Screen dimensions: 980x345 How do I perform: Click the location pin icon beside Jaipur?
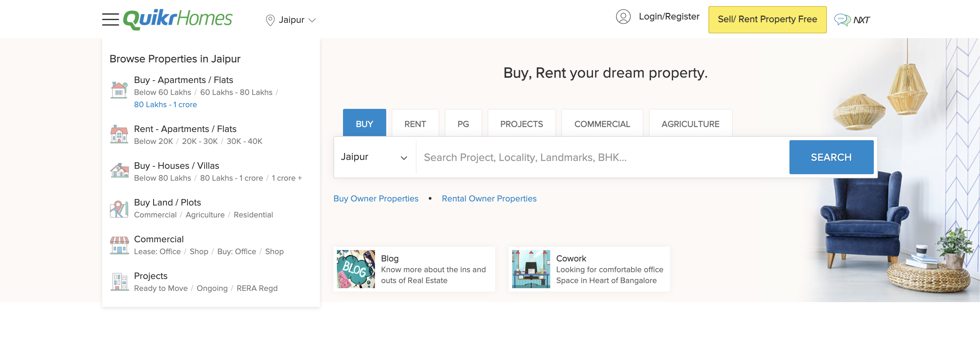tap(270, 20)
